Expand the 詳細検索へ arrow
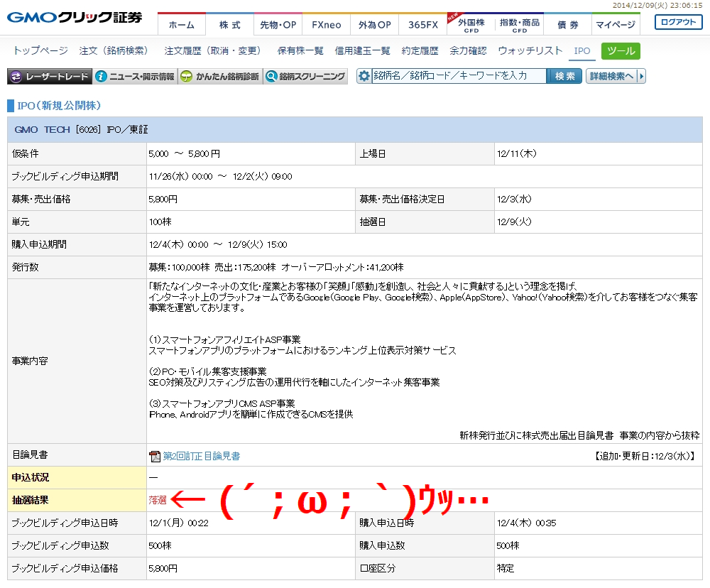Image resolution: width=710 pixels, height=588 pixels. tap(641, 77)
